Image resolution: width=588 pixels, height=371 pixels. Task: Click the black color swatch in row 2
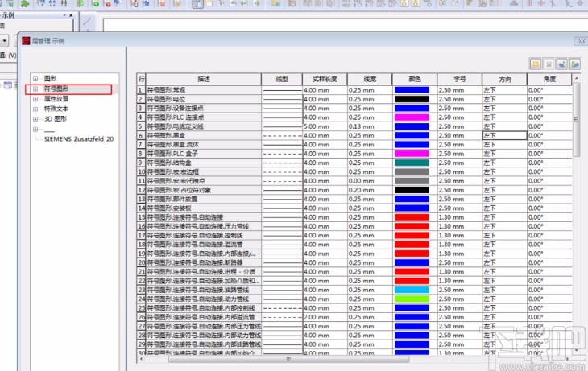(x=412, y=99)
